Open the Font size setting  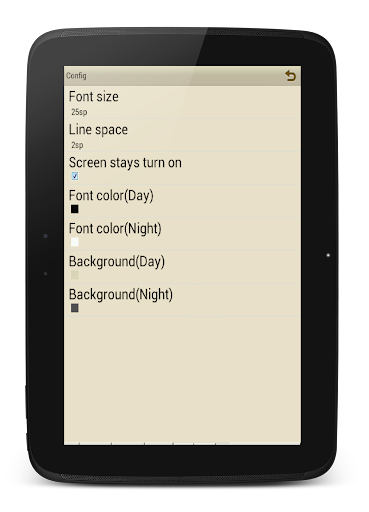182,103
